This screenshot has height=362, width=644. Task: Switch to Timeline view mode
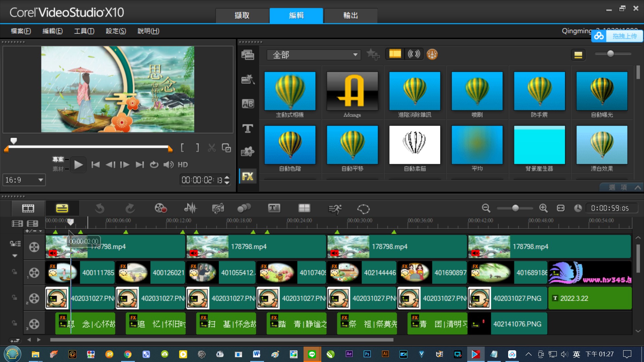[x=62, y=208]
